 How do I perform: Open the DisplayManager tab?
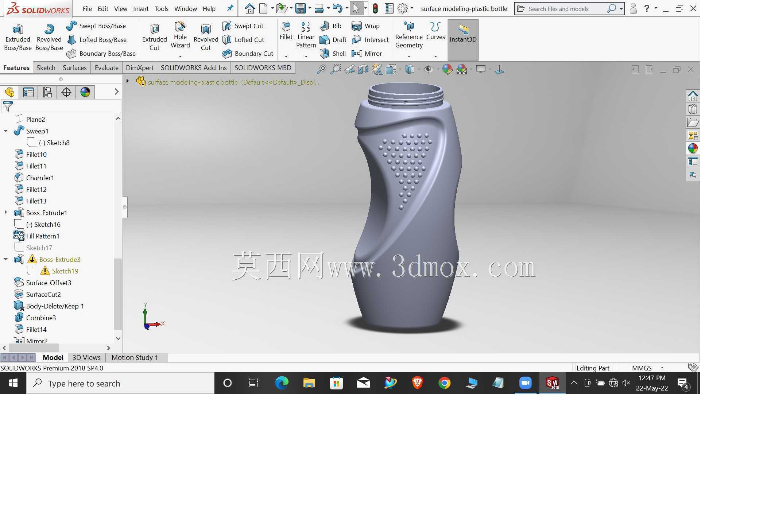point(85,92)
